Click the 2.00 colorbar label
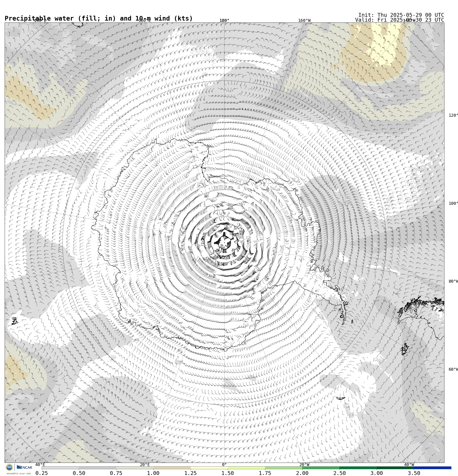458x476 pixels. pos(302,473)
